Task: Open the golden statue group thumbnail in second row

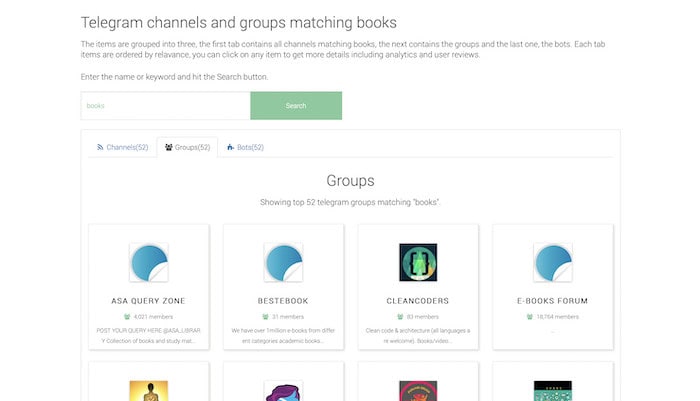Action: [149, 391]
